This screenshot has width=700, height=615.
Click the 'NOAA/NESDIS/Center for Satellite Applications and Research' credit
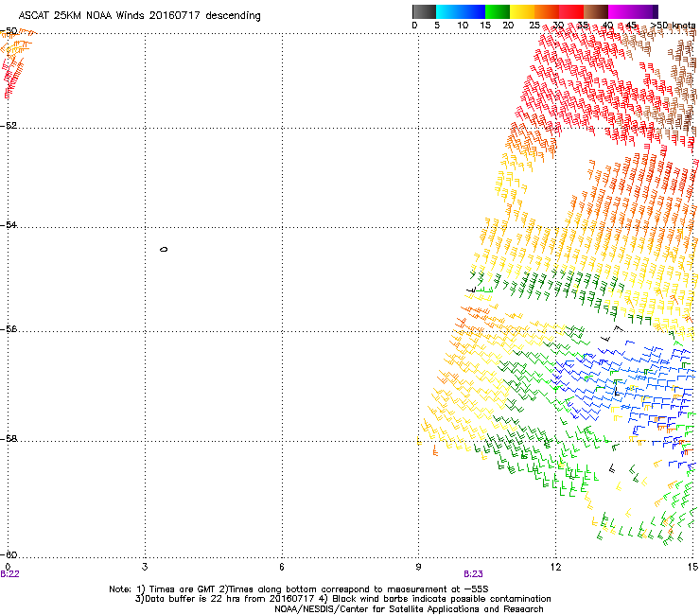coord(409,609)
